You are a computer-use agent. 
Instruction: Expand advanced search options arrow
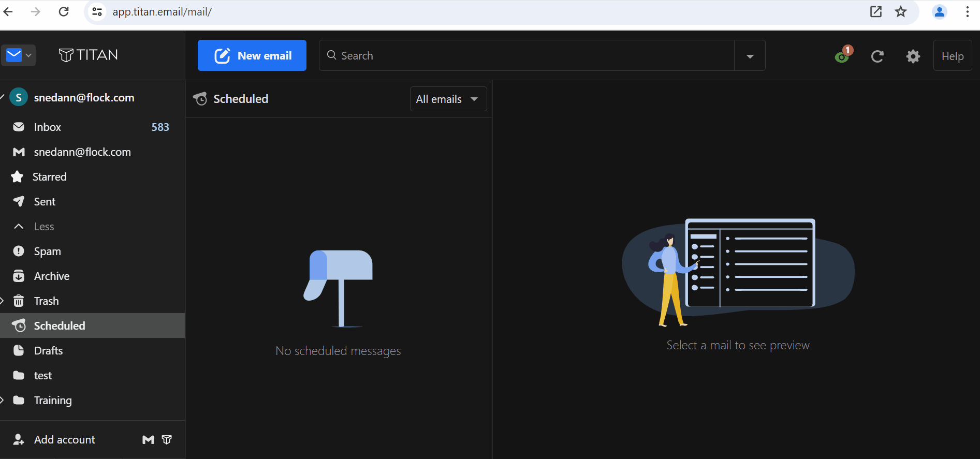click(x=750, y=56)
